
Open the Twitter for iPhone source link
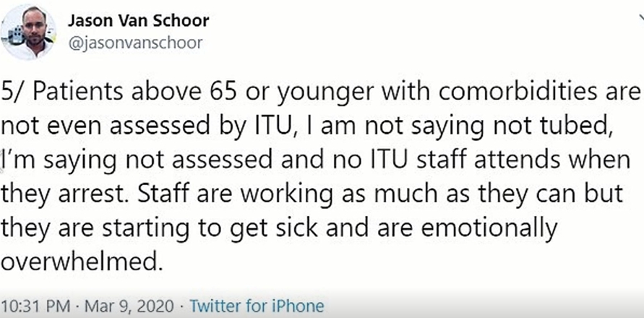[257, 305]
